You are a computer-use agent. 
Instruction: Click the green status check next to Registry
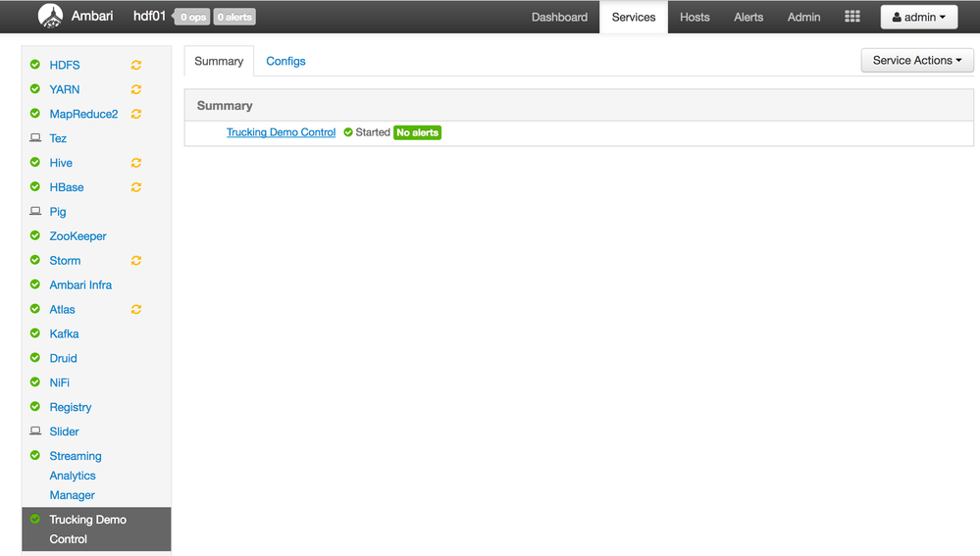point(35,406)
